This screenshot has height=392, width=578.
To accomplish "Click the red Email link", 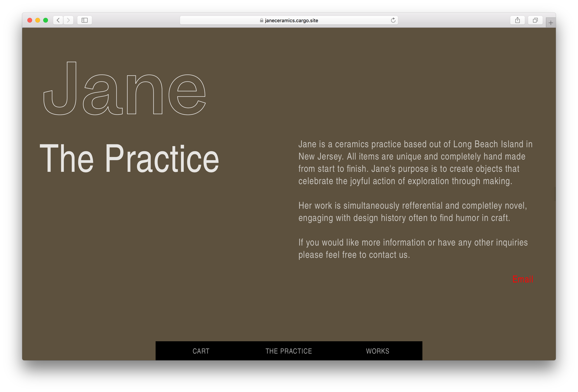I will [522, 279].
